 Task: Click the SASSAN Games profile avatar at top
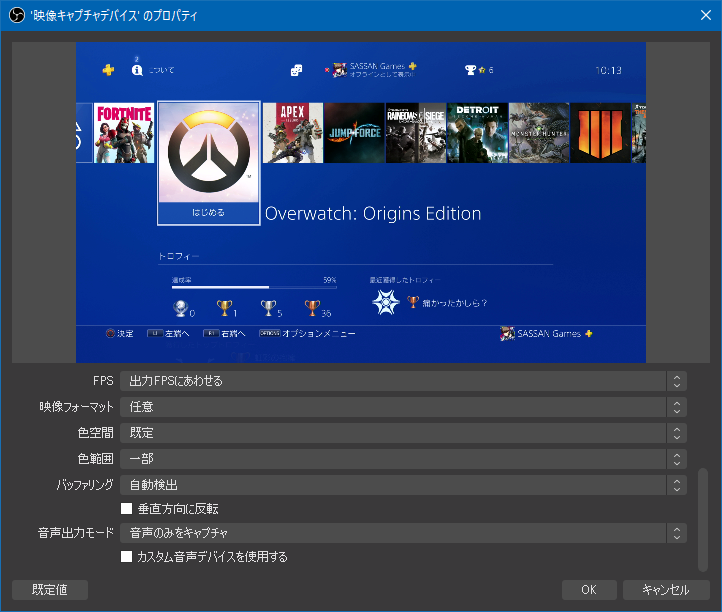(340, 70)
